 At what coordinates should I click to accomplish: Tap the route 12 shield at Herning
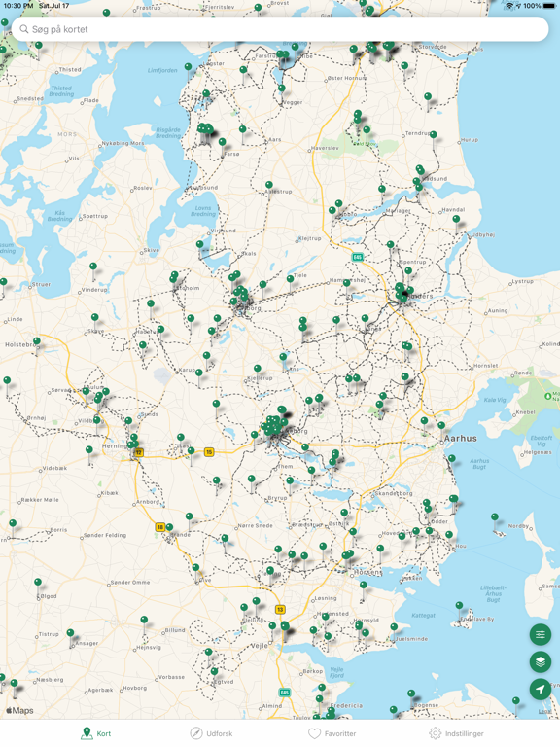point(139,452)
